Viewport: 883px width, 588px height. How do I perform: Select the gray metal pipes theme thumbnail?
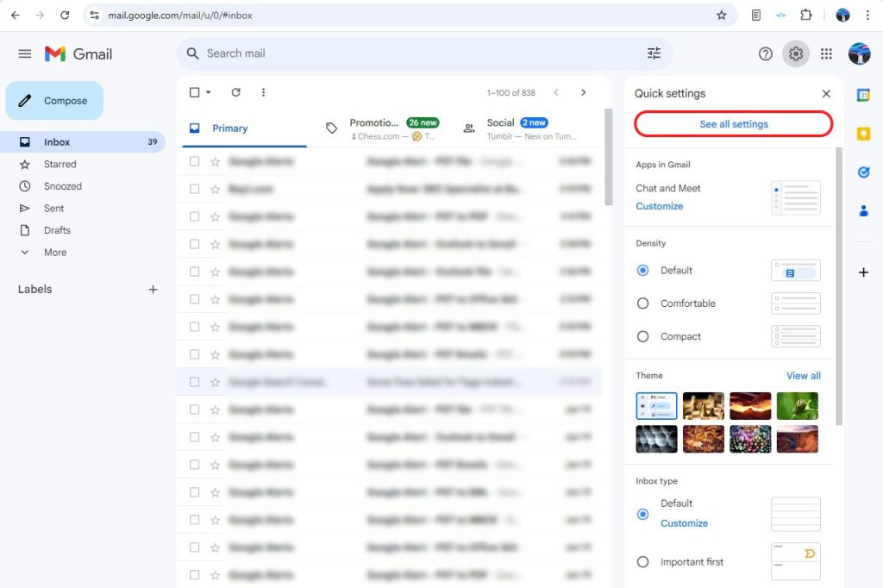coord(656,440)
